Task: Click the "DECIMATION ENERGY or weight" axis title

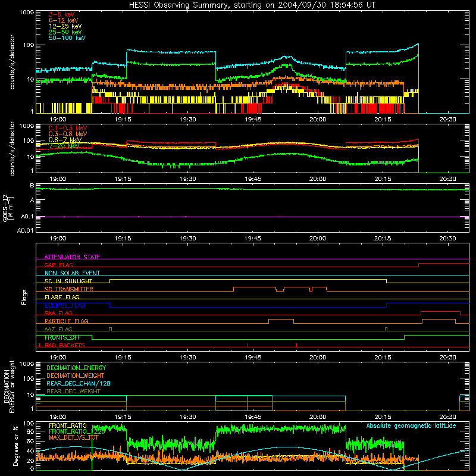Action: click(x=9, y=386)
